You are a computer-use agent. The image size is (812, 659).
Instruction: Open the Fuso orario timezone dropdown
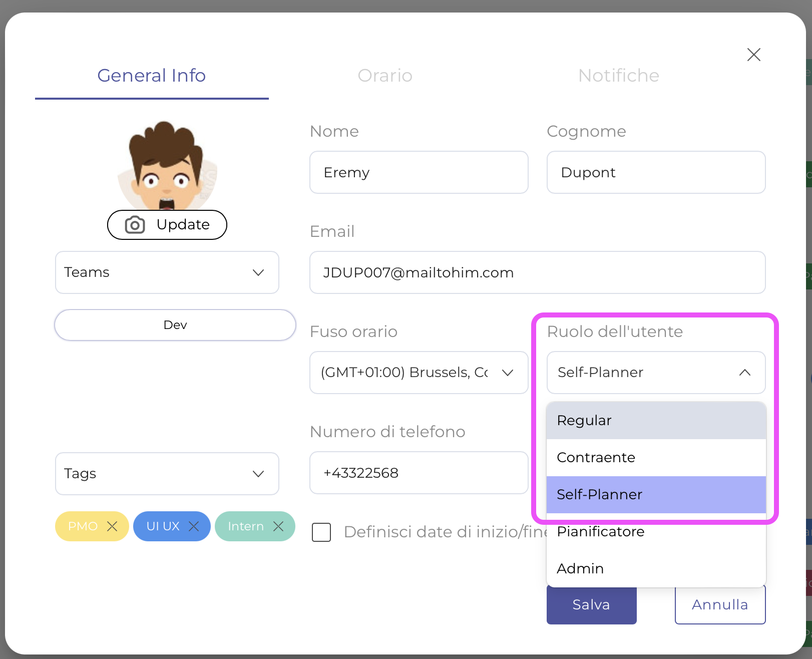pyautogui.click(x=419, y=373)
